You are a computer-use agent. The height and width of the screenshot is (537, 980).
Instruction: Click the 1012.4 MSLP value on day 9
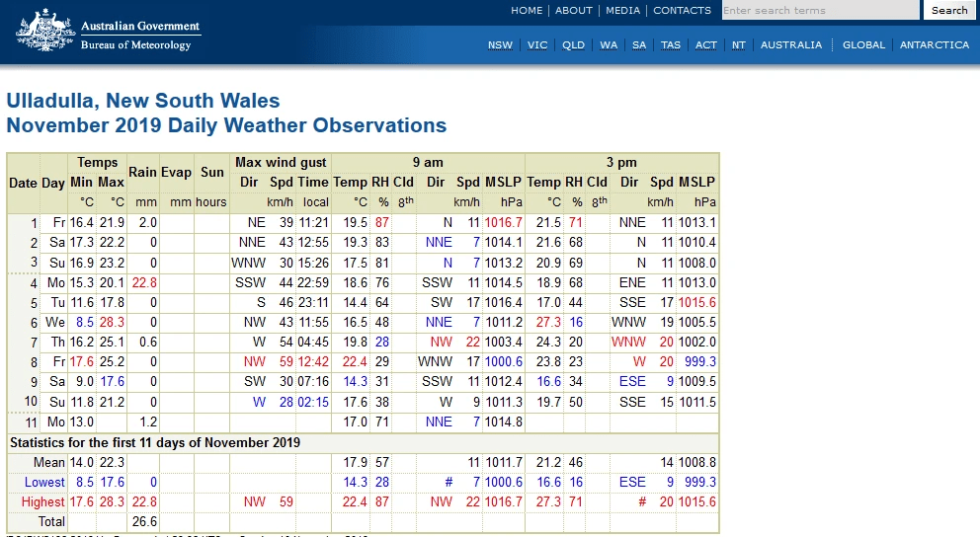pos(503,381)
